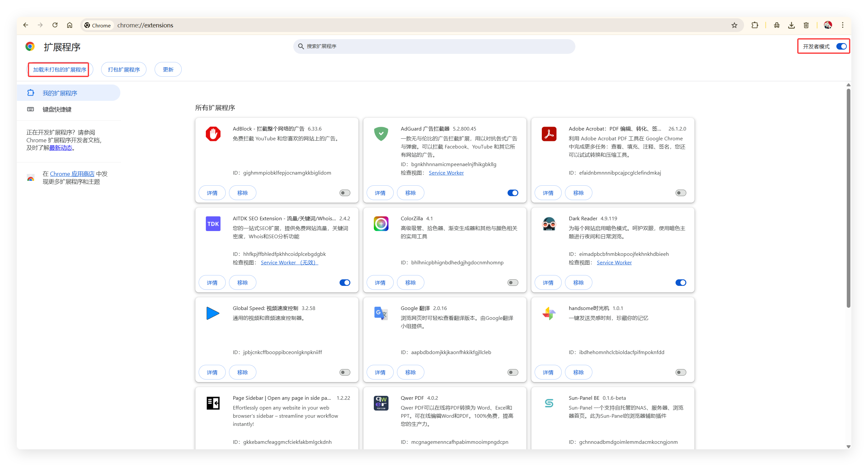Enable the Google 翻译 extension toggle
This screenshot has width=868, height=466.
(512, 372)
